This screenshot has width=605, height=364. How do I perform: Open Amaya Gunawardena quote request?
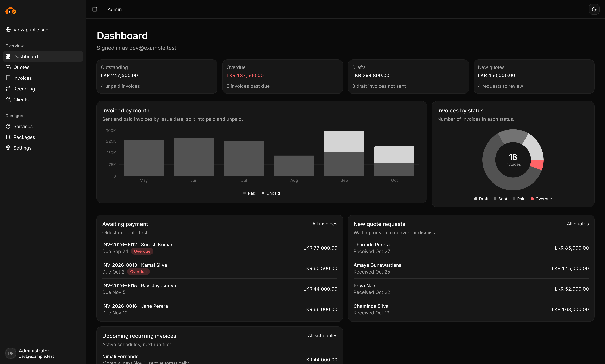(471, 268)
